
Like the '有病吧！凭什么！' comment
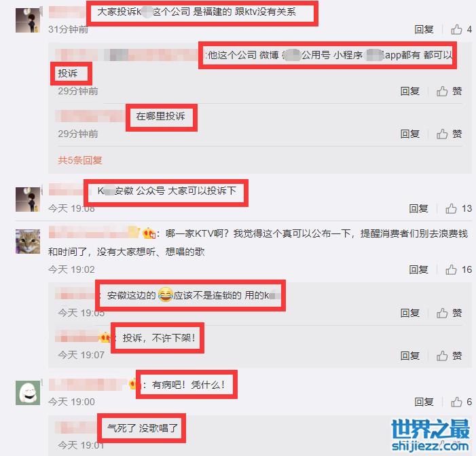tap(461, 402)
